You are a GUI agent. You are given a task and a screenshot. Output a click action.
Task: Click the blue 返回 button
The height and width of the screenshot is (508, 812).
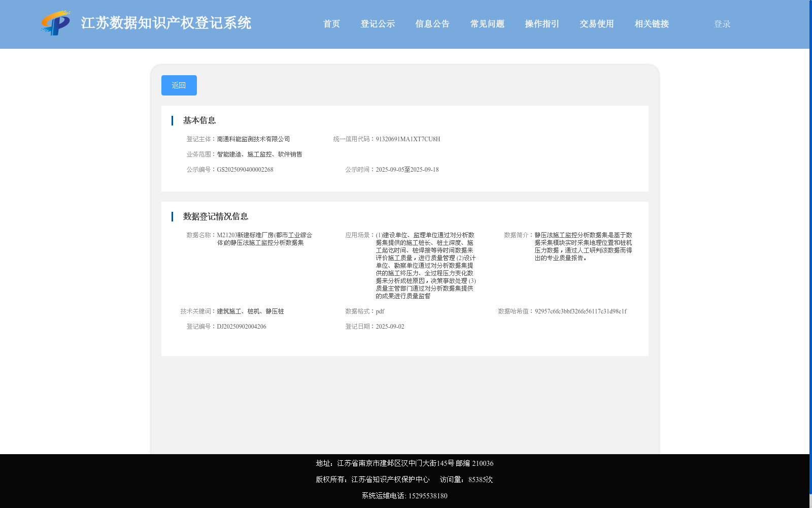click(179, 85)
